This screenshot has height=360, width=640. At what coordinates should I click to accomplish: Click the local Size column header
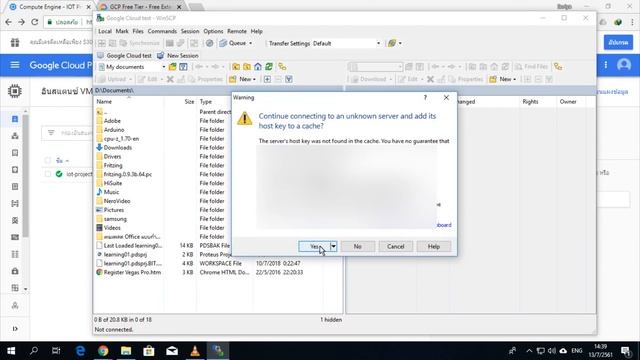(x=180, y=102)
